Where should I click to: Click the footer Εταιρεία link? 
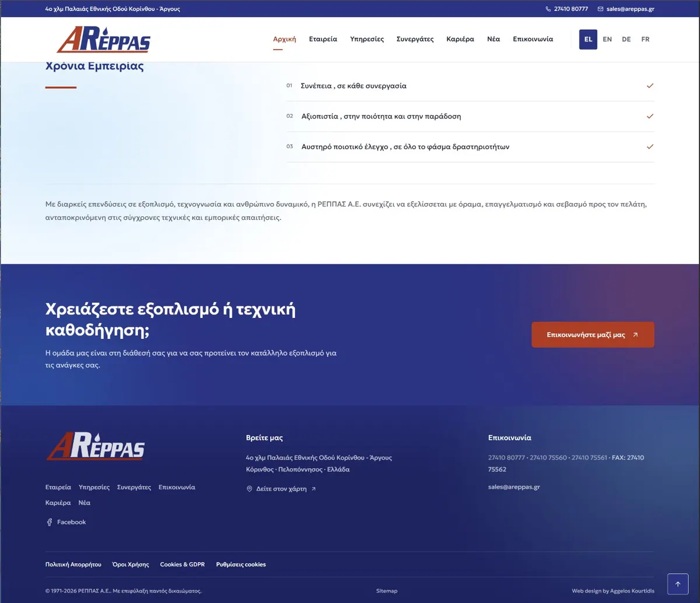[x=58, y=487]
